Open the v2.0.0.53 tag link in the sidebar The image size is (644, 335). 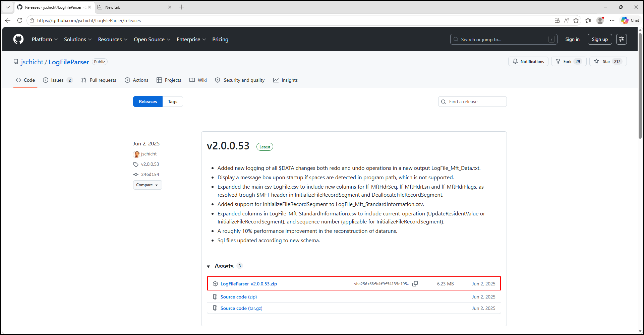coord(150,164)
